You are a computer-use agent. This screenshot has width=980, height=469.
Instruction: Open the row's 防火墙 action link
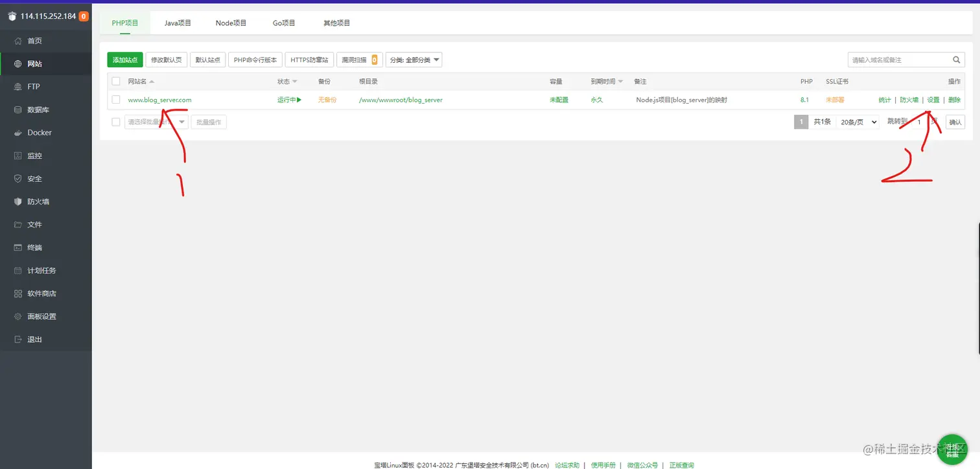point(909,100)
